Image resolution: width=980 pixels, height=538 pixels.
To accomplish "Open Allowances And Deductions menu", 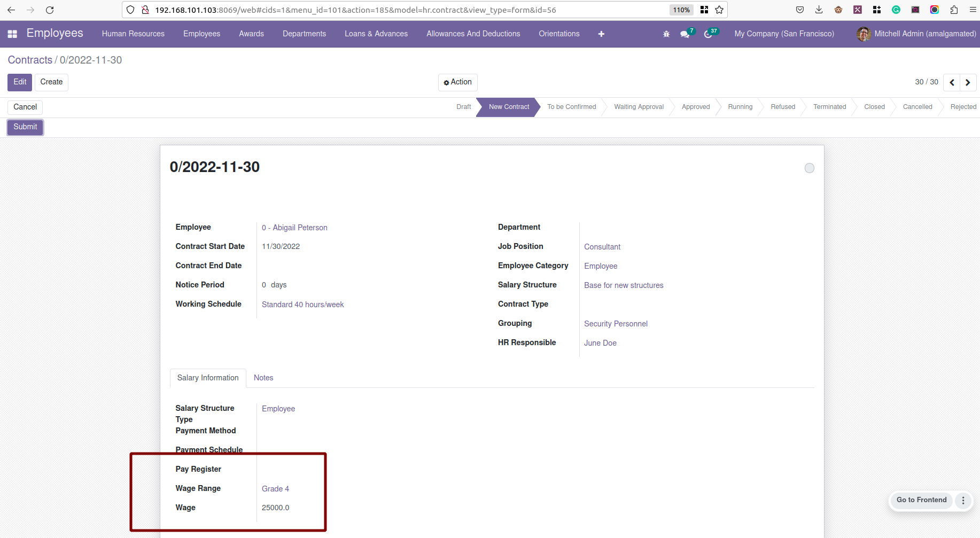I will click(x=473, y=34).
